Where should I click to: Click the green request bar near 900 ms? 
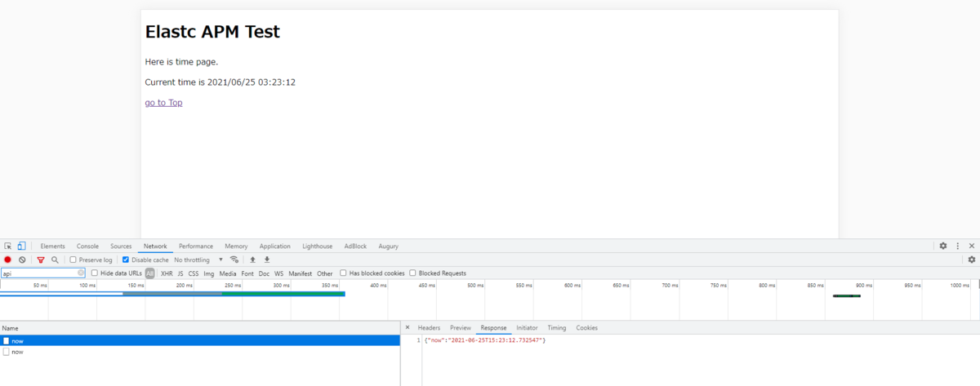[x=847, y=296]
